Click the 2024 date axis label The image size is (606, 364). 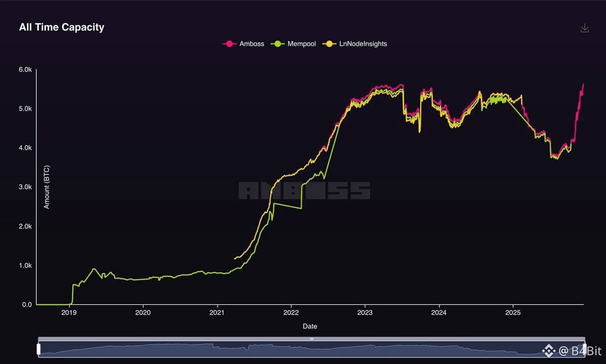(x=439, y=313)
